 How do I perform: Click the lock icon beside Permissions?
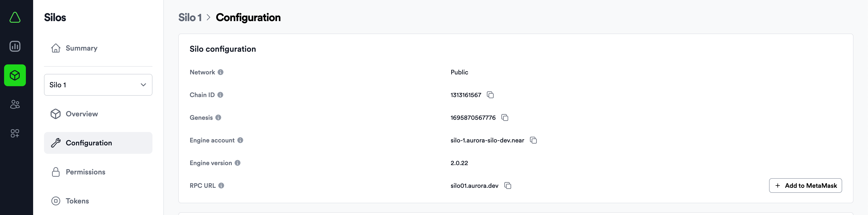56,172
